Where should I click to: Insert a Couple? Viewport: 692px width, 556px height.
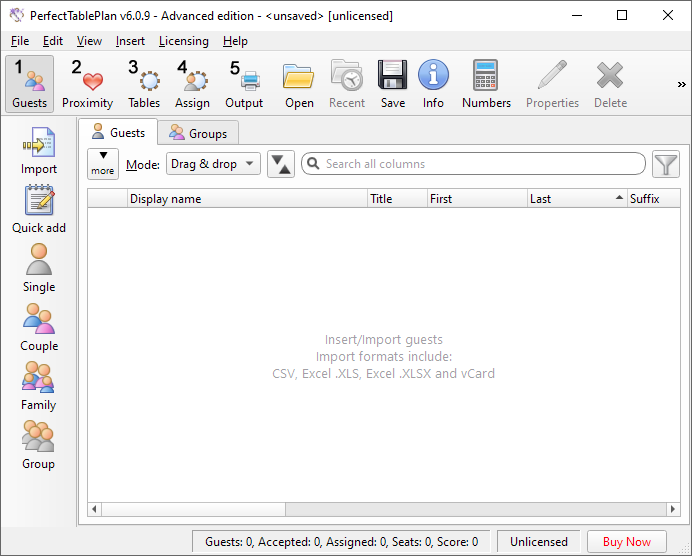(x=39, y=327)
